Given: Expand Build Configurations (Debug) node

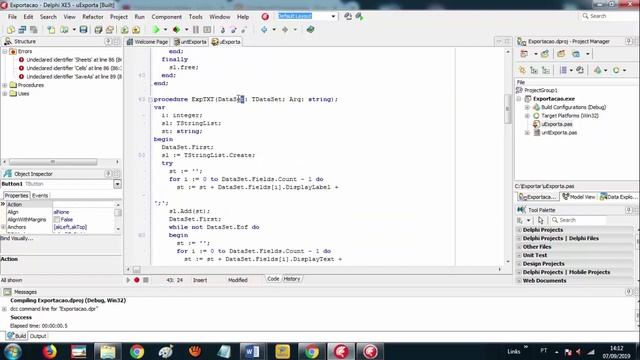Looking at the screenshot, I should tap(527, 107).
